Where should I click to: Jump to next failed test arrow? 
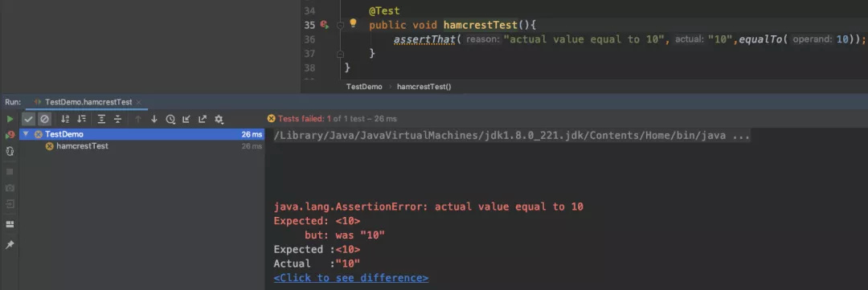coord(154,119)
